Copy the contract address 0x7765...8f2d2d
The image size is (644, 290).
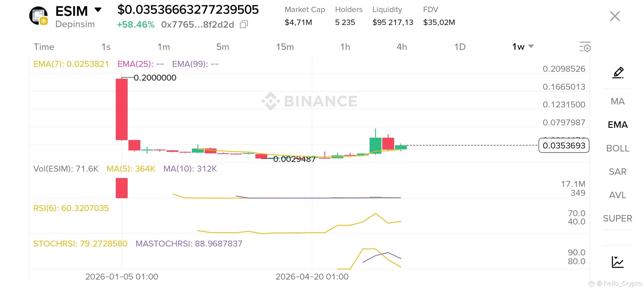(x=244, y=24)
